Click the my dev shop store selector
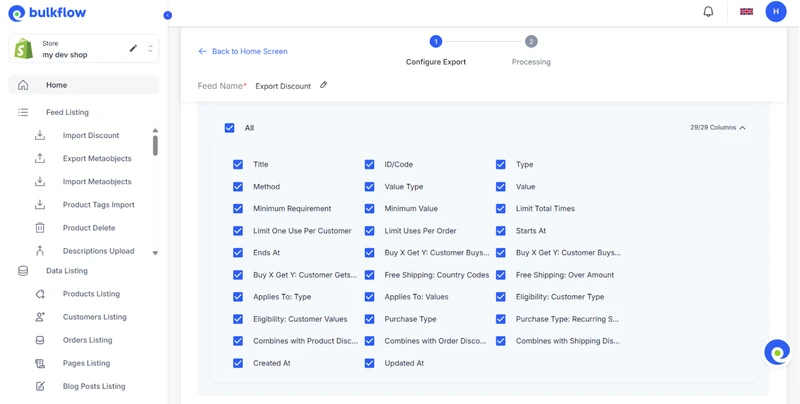 pyautogui.click(x=84, y=48)
